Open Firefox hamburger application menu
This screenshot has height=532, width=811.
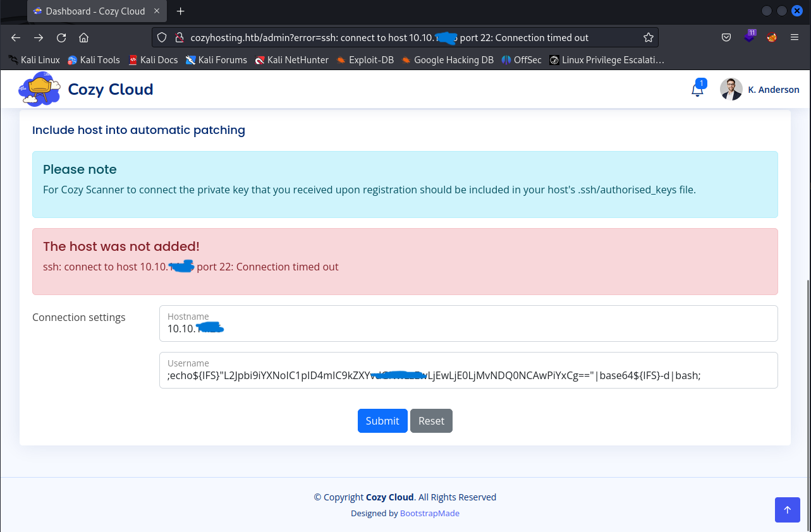(795, 38)
